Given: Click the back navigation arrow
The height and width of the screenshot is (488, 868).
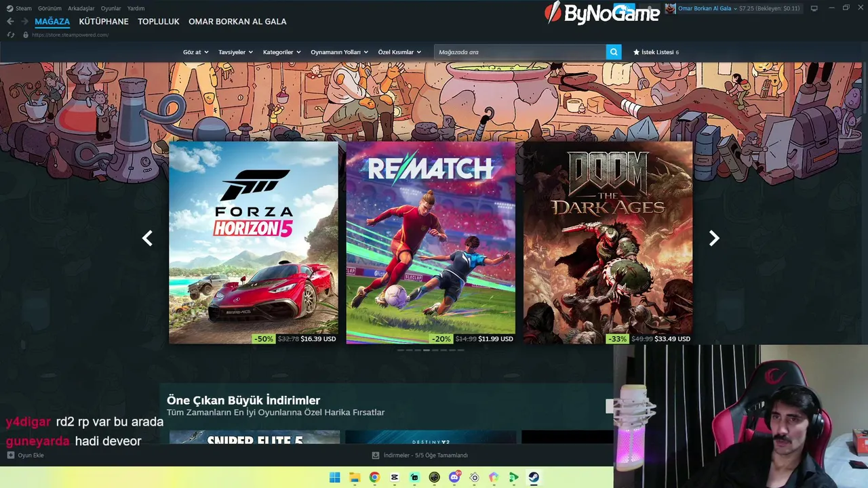Looking at the screenshot, I should pyautogui.click(x=10, y=22).
